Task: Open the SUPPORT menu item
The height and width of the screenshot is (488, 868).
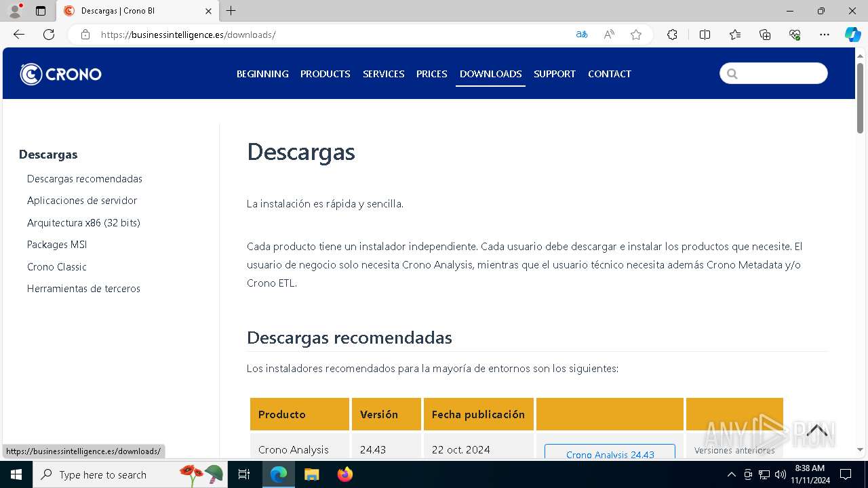Action: pos(555,74)
